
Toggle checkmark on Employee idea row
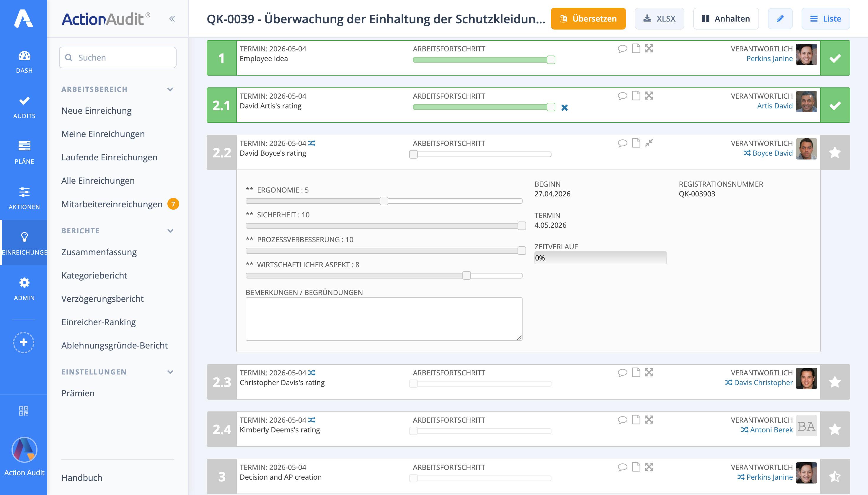tap(835, 58)
